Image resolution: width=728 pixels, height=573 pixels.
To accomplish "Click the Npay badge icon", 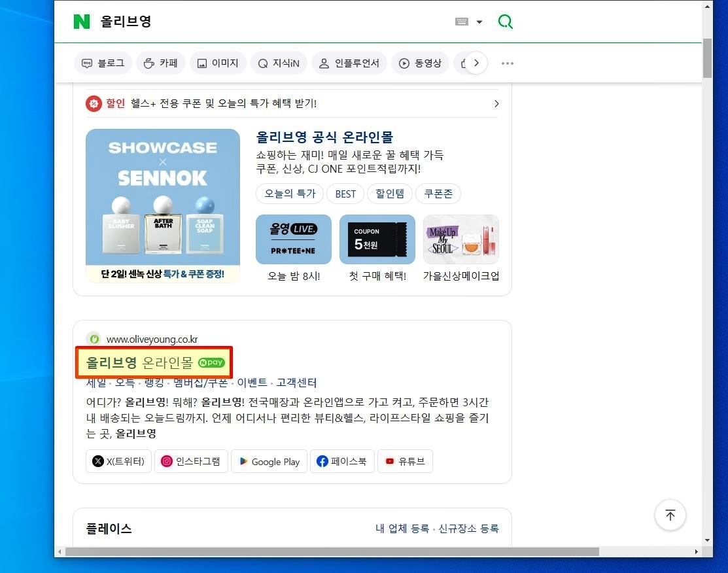I will tap(211, 362).
